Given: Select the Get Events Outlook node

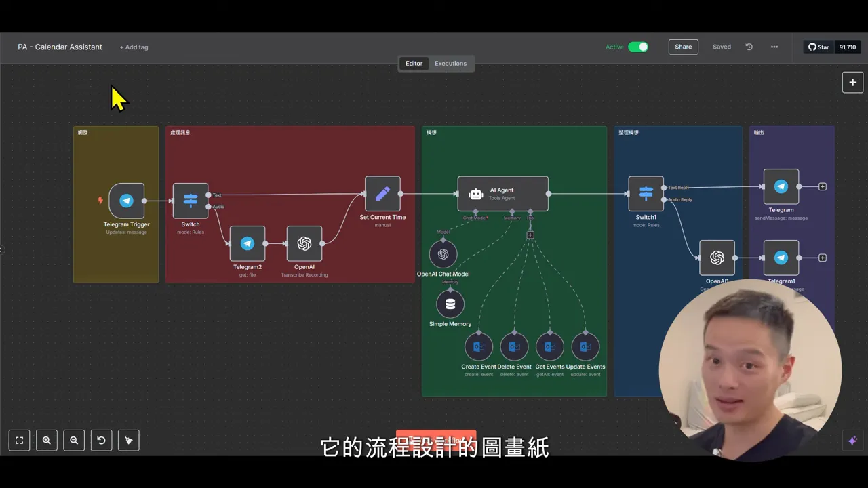Looking at the screenshot, I should coord(550,347).
